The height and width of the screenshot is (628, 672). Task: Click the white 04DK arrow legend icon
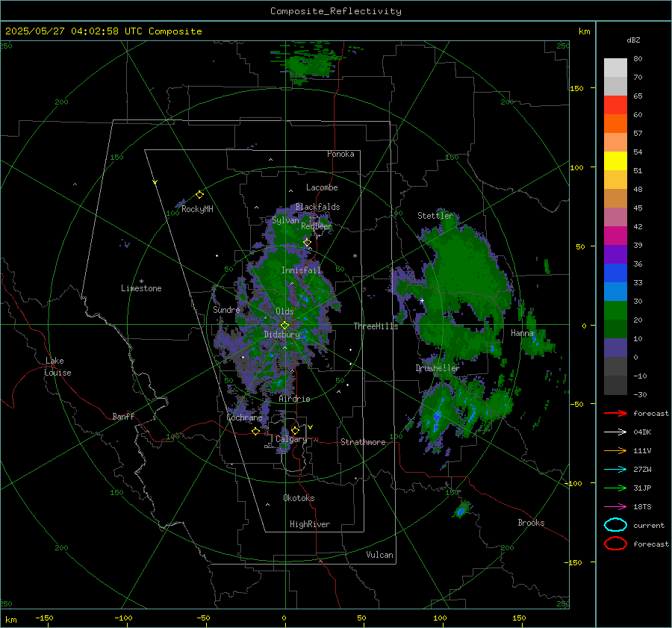(x=615, y=432)
